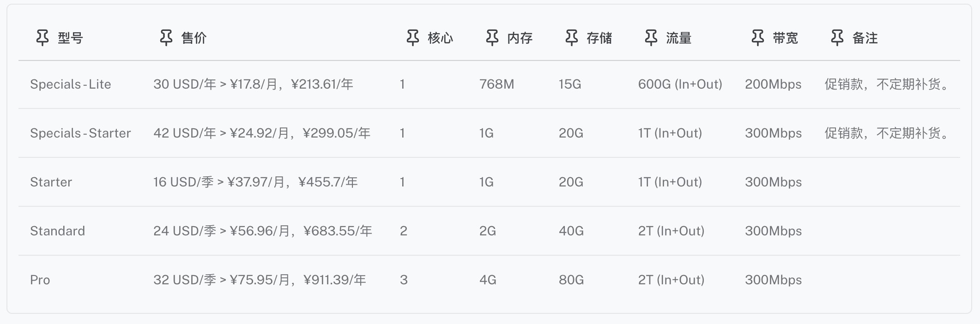Click the pin icon beside 售价 header
Screen dimensions: 980x324
pyautogui.click(x=166, y=38)
